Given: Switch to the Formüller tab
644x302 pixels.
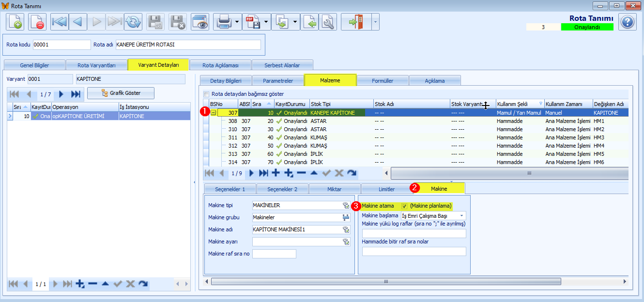Looking at the screenshot, I should (382, 80).
